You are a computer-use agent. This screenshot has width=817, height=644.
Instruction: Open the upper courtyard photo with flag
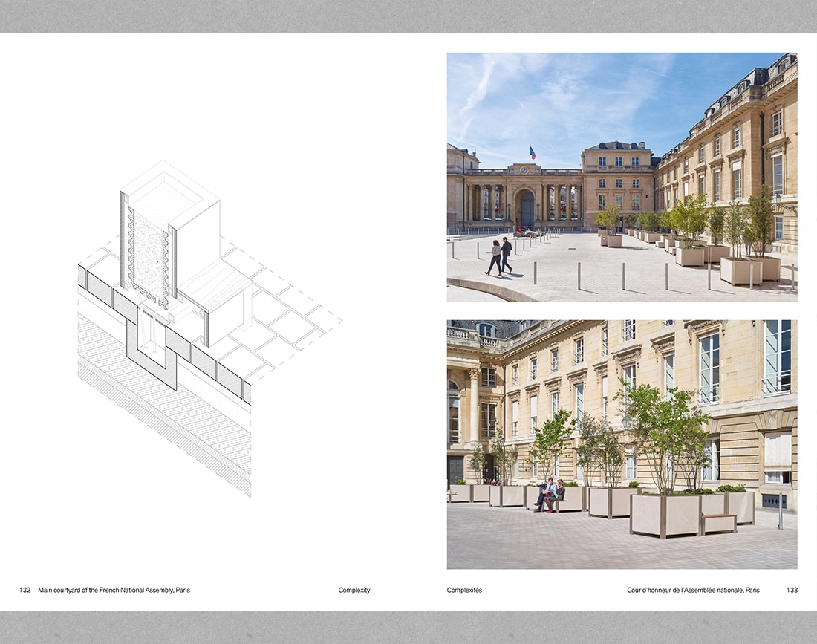622,177
